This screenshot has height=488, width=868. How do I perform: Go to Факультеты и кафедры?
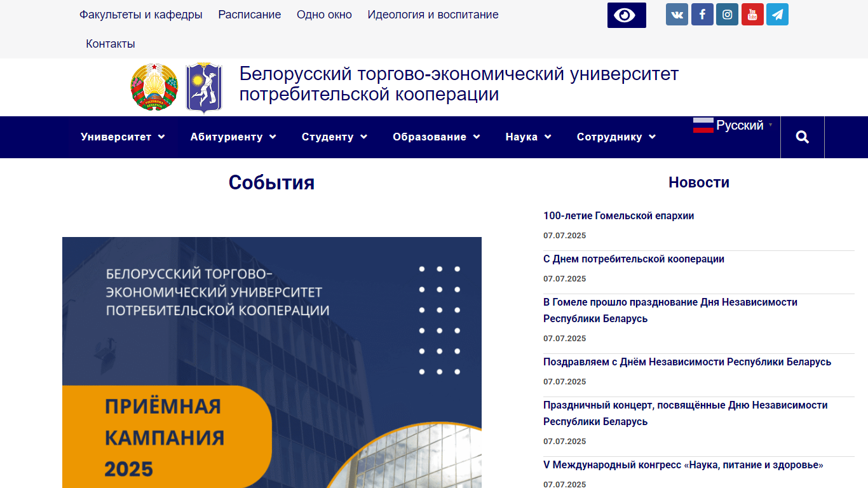pyautogui.click(x=141, y=15)
